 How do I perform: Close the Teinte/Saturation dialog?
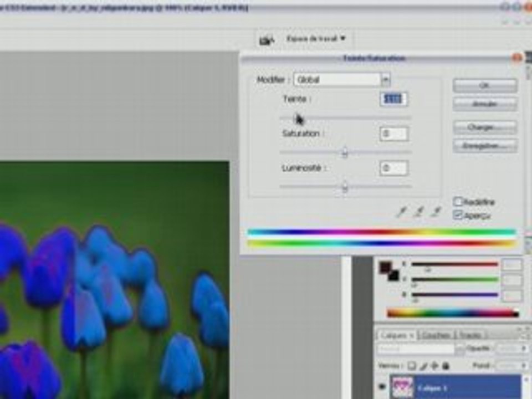(516, 58)
